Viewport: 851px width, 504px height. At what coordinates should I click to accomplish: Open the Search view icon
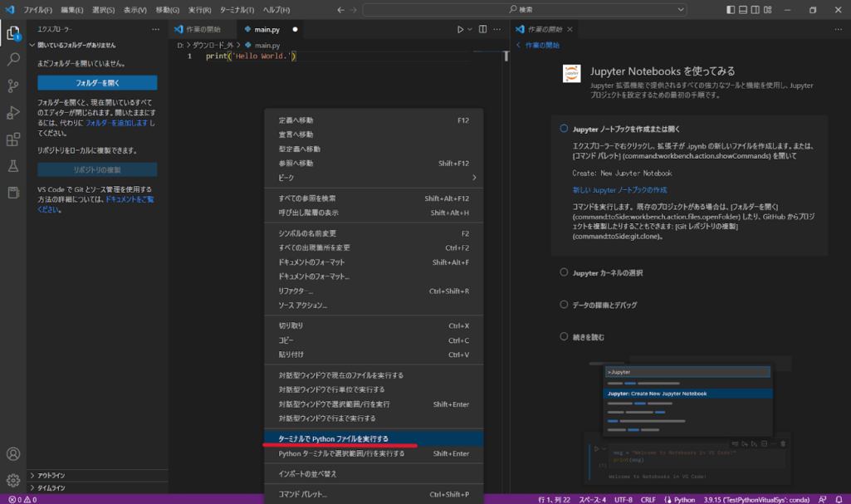[13, 59]
